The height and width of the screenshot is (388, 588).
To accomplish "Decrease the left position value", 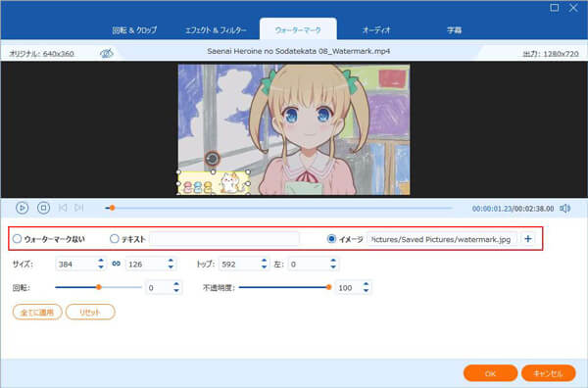I will pos(333,267).
